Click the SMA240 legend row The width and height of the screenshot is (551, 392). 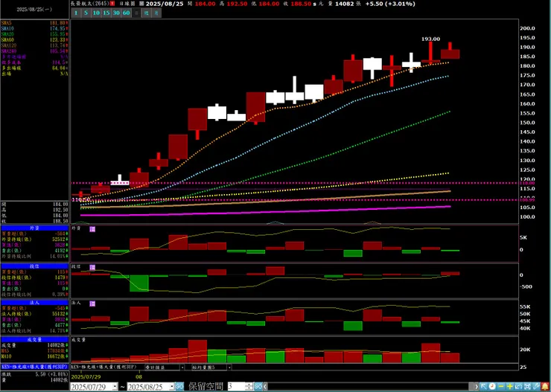point(34,51)
